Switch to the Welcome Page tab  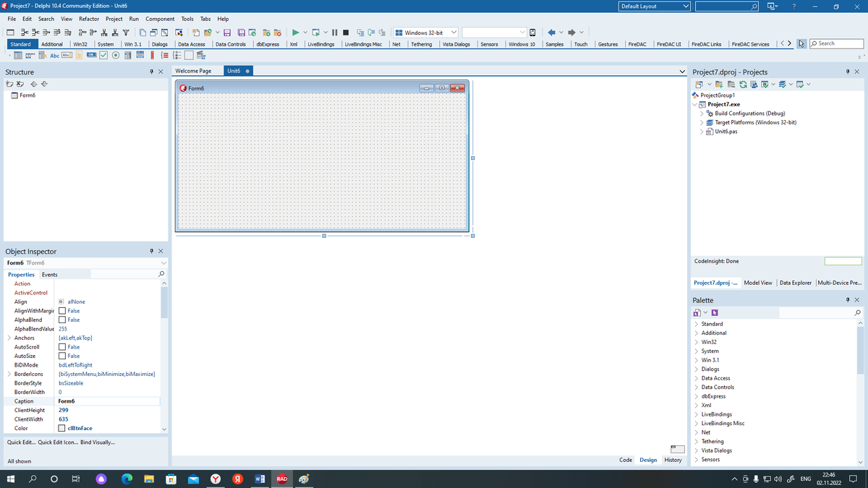pyautogui.click(x=193, y=71)
